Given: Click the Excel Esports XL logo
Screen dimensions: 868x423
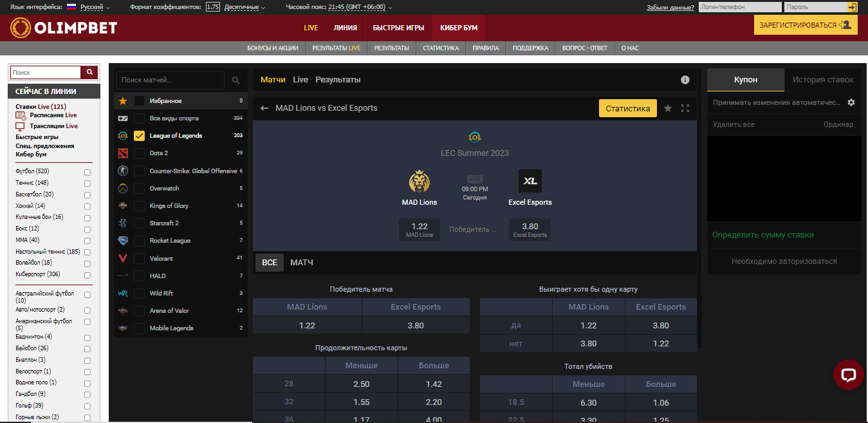Looking at the screenshot, I should pos(530,181).
